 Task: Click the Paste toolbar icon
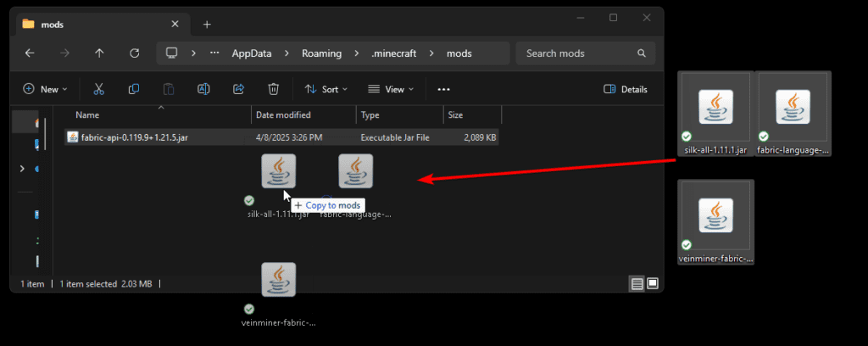point(169,88)
